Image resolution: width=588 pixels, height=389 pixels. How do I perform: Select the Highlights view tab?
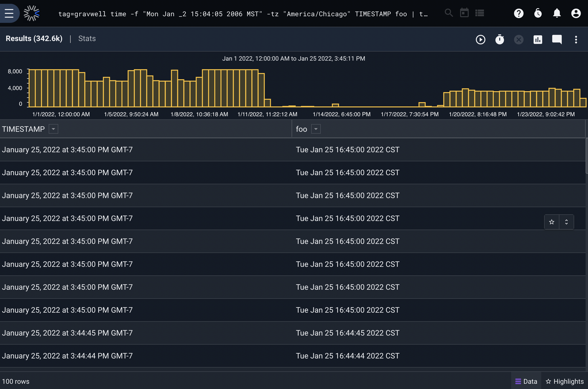tap(565, 381)
